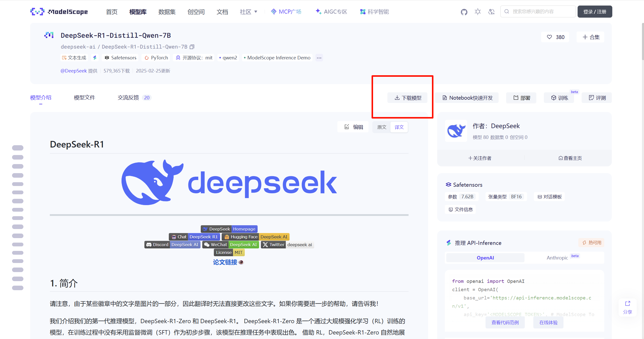644x339 pixels.
Task: Click 在线体验 online demo link
Action: 548,322
